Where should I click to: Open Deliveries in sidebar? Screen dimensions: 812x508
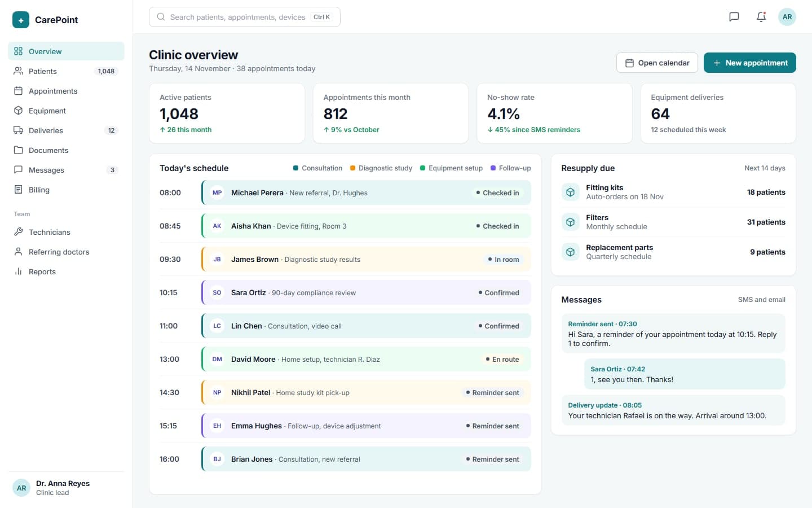(66, 130)
